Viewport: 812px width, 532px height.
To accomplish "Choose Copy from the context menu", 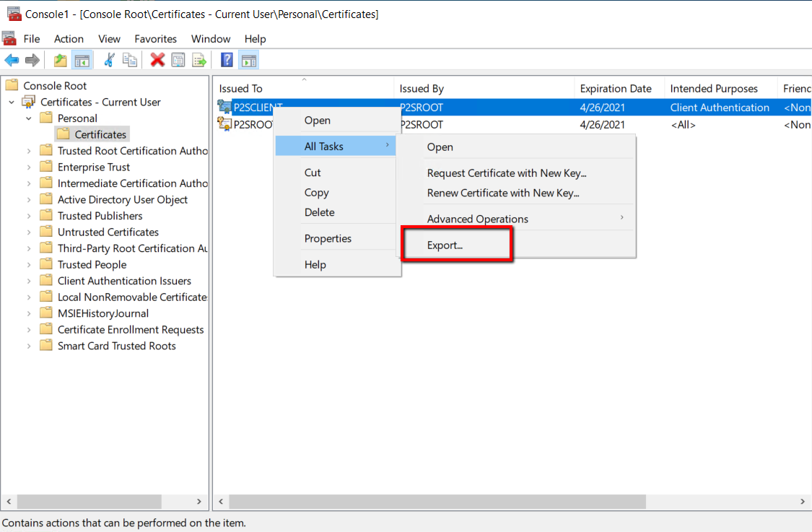I will (x=336, y=192).
